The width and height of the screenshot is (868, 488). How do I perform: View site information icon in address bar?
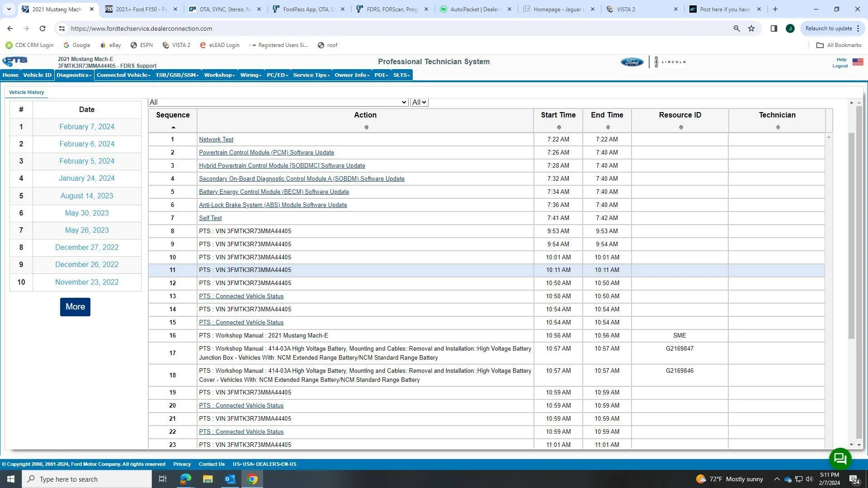click(61, 28)
